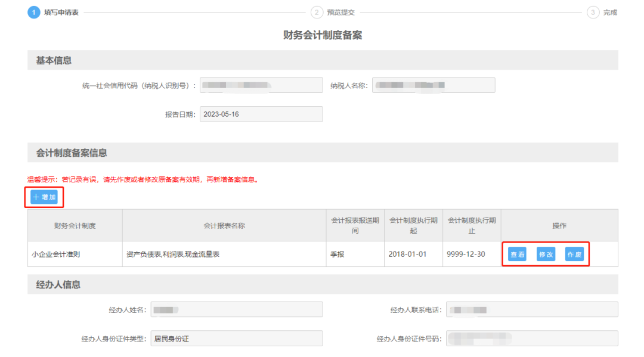This screenshot has width=644, height=357.
Task: Click the 资产负债表,利润表,现金流量表 cell
Action: pos(224,254)
